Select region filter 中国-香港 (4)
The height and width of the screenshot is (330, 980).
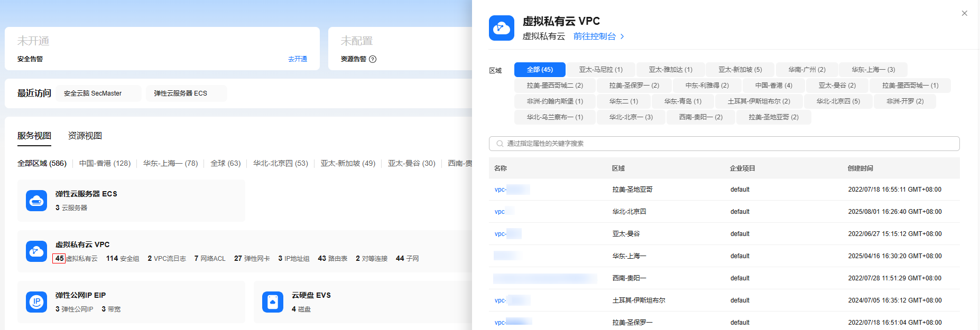(774, 86)
